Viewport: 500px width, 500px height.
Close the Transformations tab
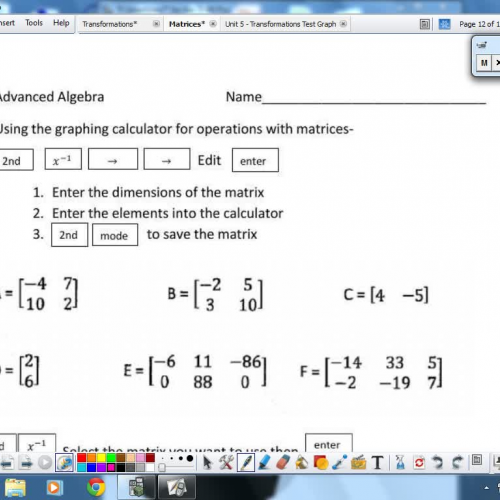[156, 24]
